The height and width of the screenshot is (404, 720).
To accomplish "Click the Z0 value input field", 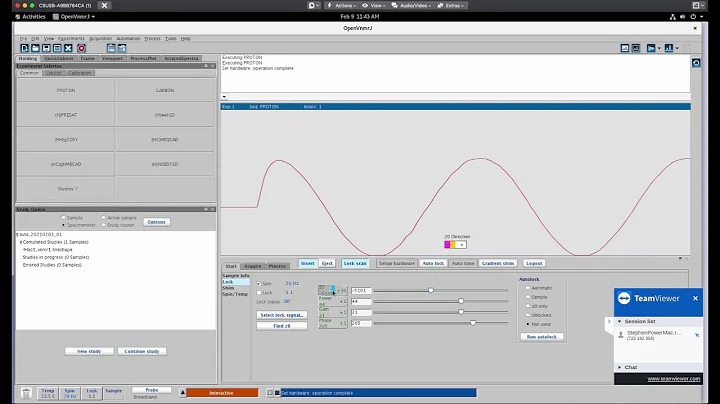I will tap(361, 291).
